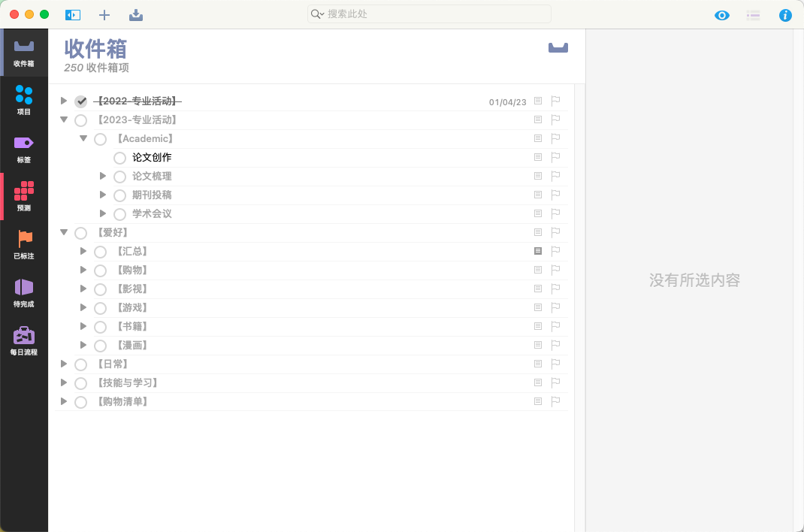
Task: Click the clean up tray toolbar icon
Action: point(136,14)
